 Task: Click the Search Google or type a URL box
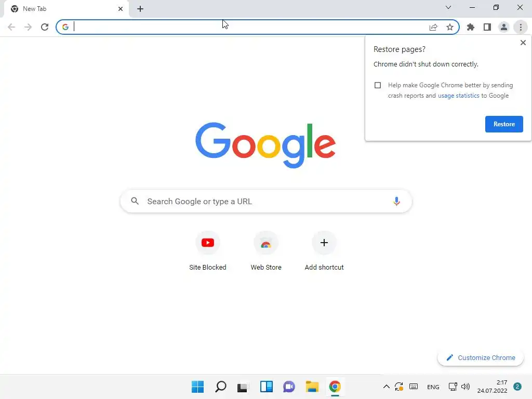pos(266,202)
